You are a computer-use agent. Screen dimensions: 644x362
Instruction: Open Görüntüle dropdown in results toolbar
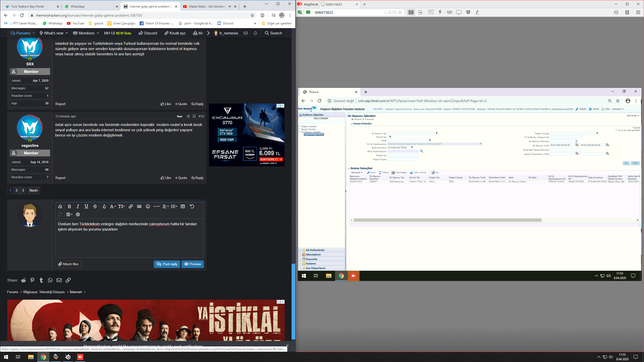click(x=357, y=172)
